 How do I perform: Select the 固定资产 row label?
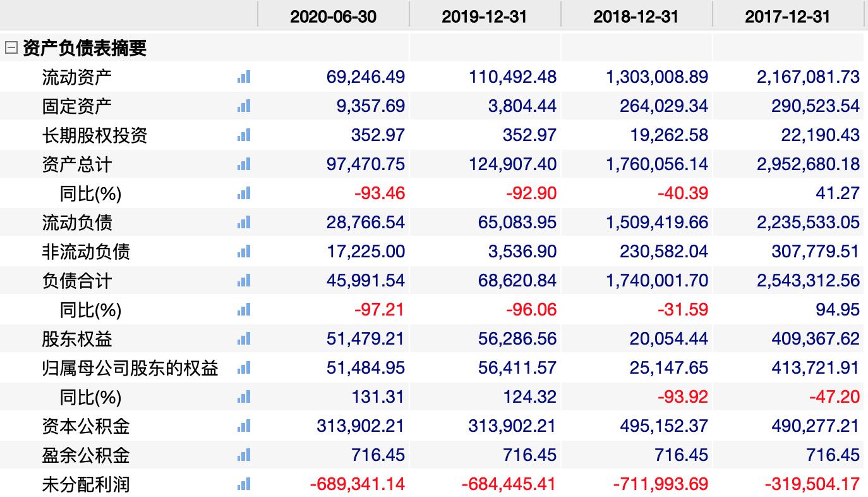point(77,106)
